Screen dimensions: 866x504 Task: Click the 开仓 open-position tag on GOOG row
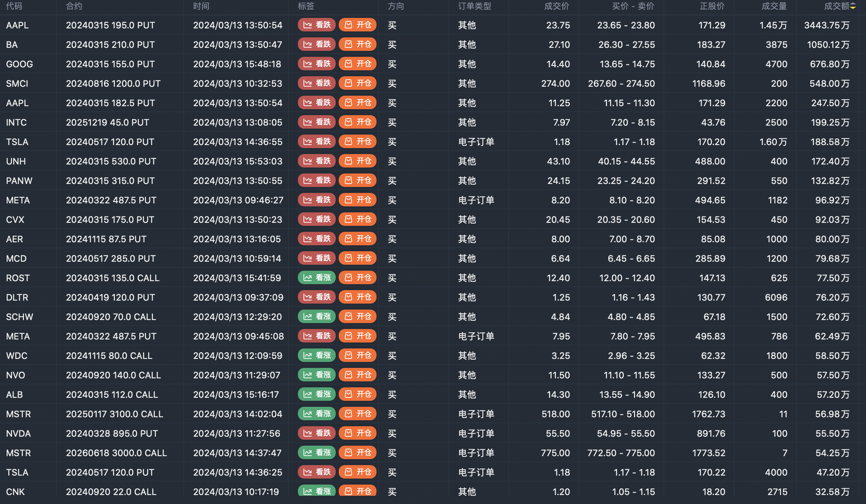(x=357, y=64)
